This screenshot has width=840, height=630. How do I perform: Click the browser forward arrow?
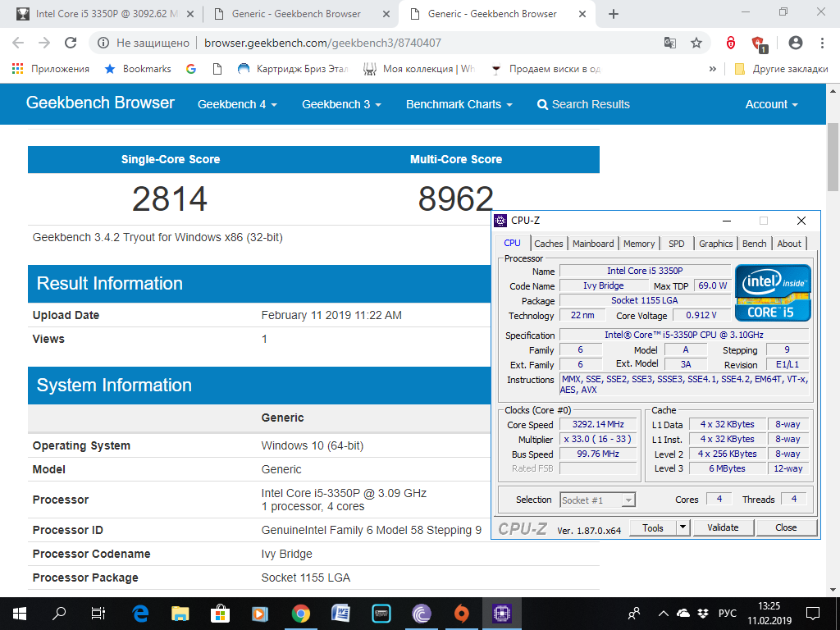[x=44, y=43]
